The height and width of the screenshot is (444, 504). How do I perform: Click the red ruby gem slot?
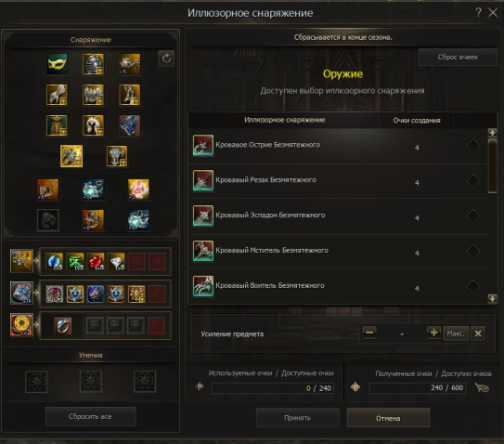click(96, 261)
